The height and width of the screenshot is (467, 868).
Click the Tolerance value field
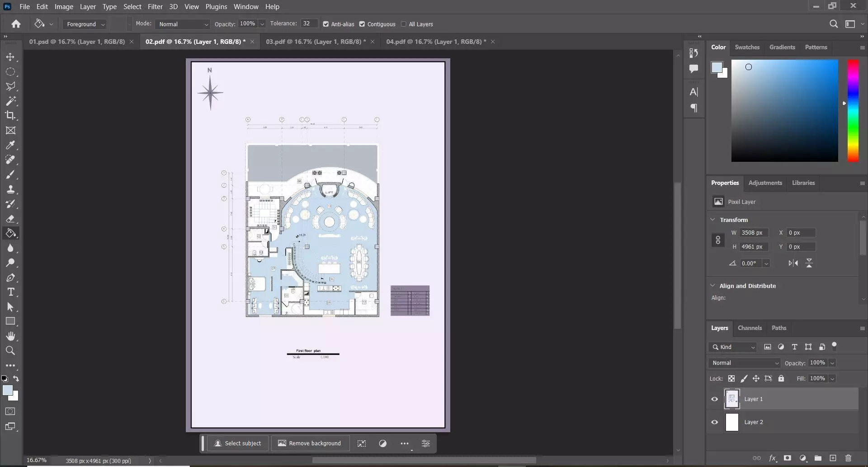[x=309, y=24]
